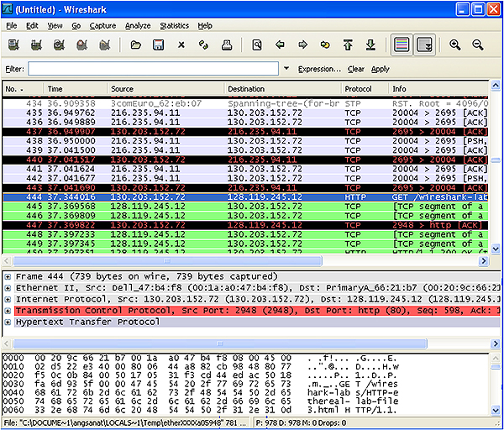The height and width of the screenshot is (430, 504).
Task: Select packet 447 ACK row
Action: click(x=245, y=225)
